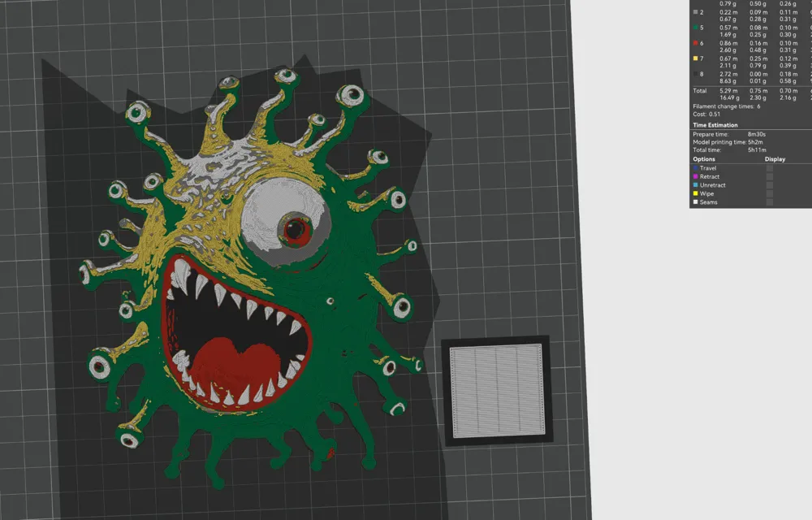Click the monster's large central eye

(285, 222)
